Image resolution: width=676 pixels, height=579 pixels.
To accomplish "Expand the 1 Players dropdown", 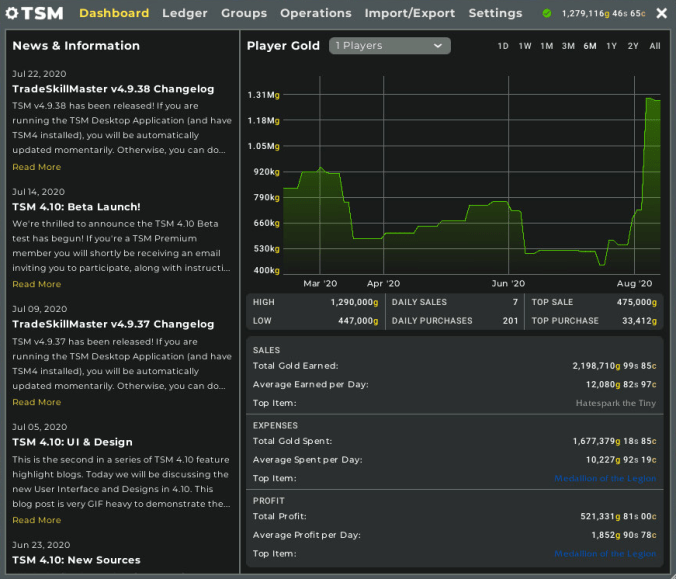I will click(x=390, y=46).
